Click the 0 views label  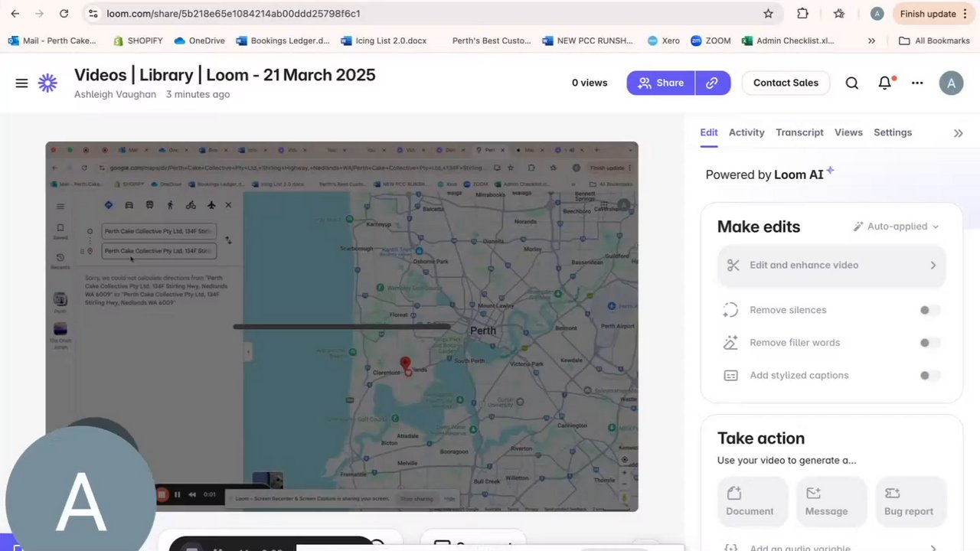pos(590,83)
